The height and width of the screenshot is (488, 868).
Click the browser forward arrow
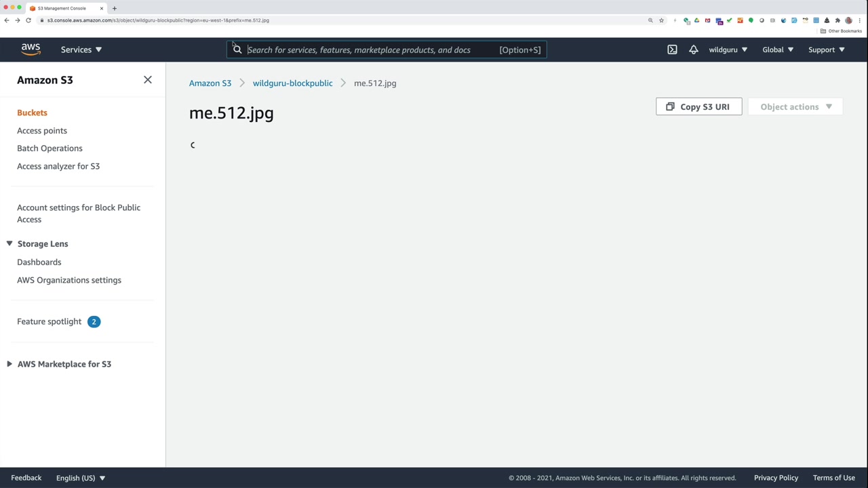click(18, 20)
